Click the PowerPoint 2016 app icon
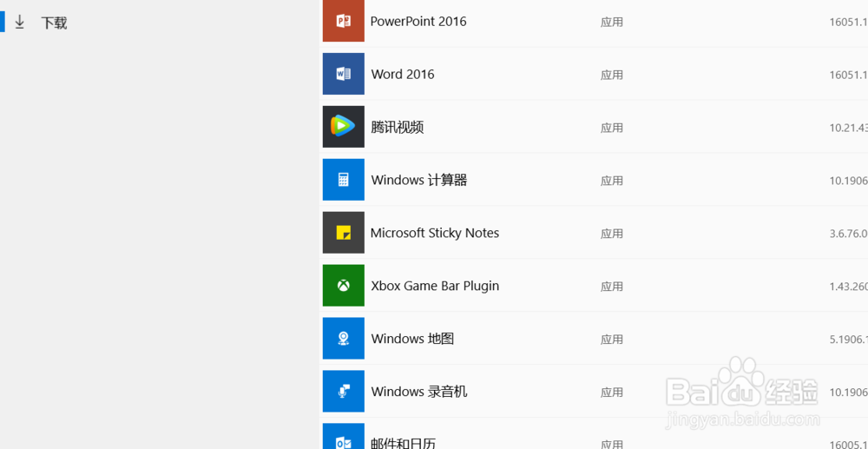Image resolution: width=868 pixels, height=449 pixels. pyautogui.click(x=343, y=21)
